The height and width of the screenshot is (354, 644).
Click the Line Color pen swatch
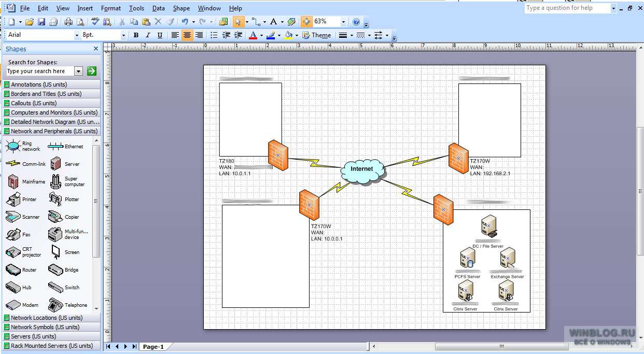[x=271, y=35]
